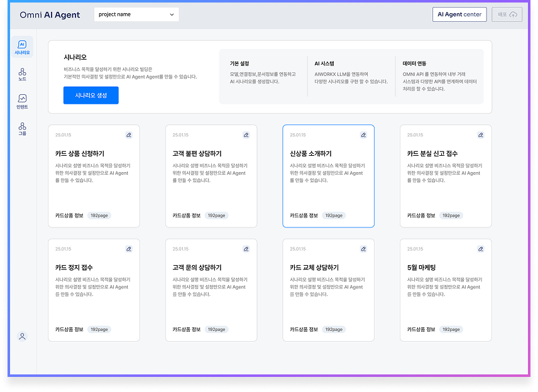Image resolution: width=538 pixels, height=392 pixels.
Task: Edit the 카드 정지 접수 card
Action: tap(129, 249)
